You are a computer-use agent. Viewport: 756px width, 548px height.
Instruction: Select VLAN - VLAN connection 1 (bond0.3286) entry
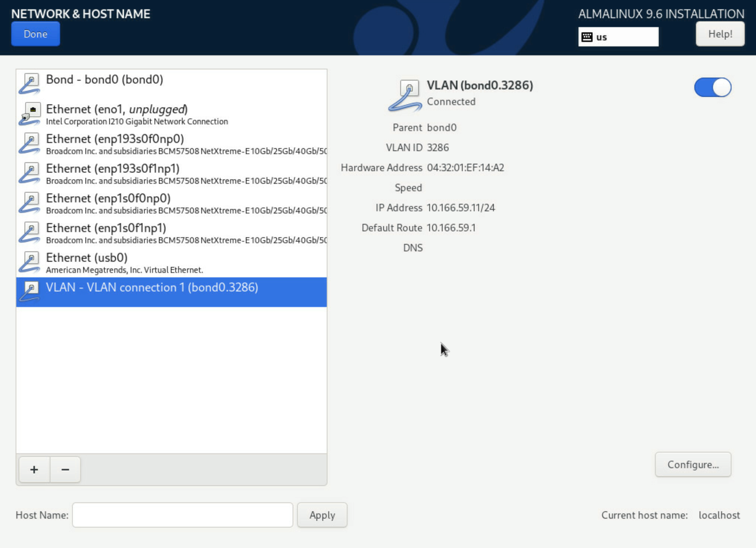coord(172,292)
